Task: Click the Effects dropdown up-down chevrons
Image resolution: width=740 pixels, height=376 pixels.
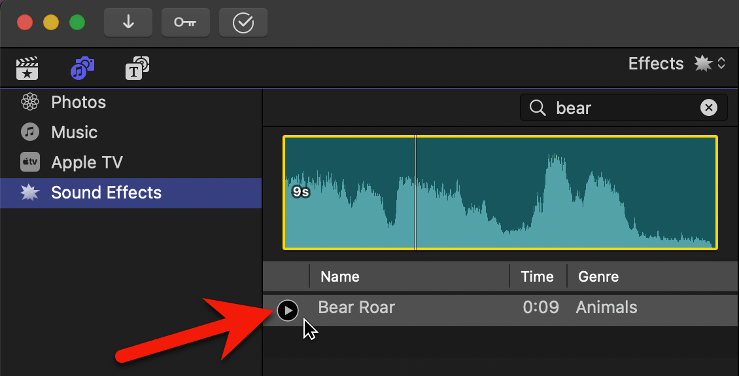Action: click(721, 63)
